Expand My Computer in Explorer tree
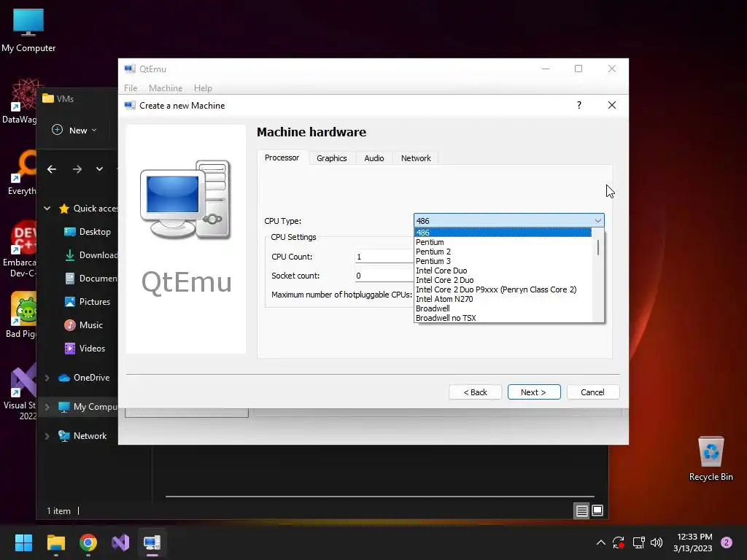The height and width of the screenshot is (560, 747). tap(47, 407)
